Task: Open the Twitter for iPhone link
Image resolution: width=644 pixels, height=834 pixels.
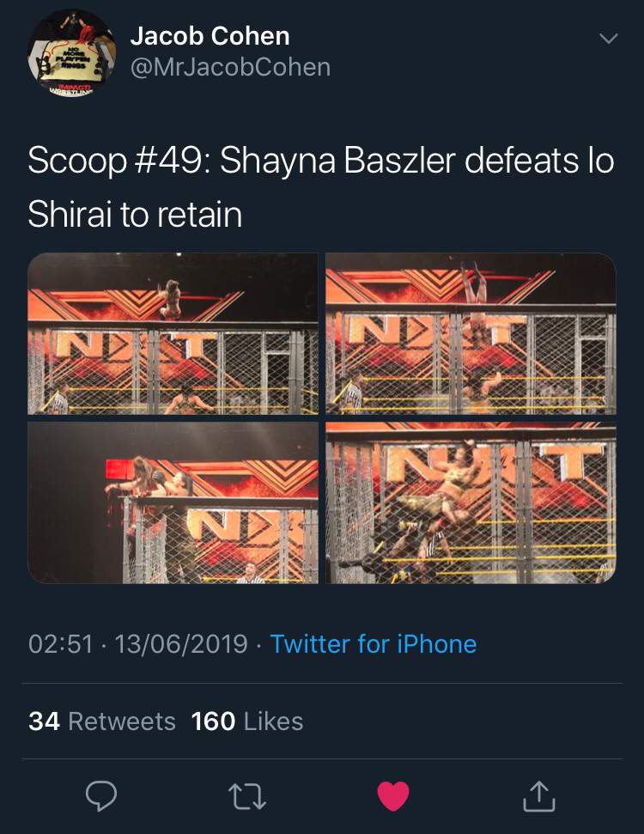Action: coord(374,643)
